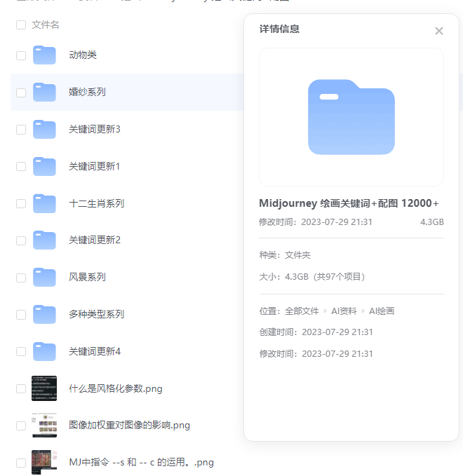463x476 pixels.
Task: Select file name 图像加权重对图像的影响.png
Action: coord(129,426)
